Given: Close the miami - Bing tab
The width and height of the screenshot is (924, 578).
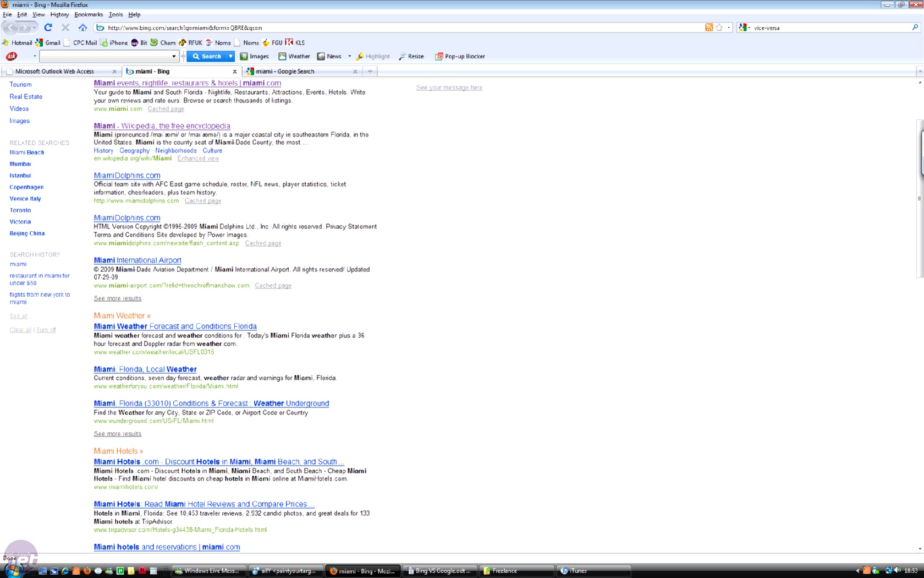Looking at the screenshot, I should pos(235,72).
